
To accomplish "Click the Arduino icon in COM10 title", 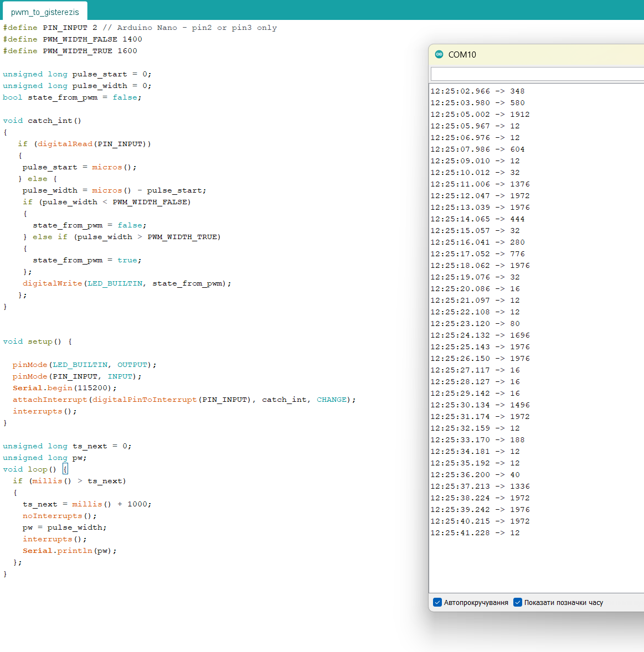I will (439, 54).
